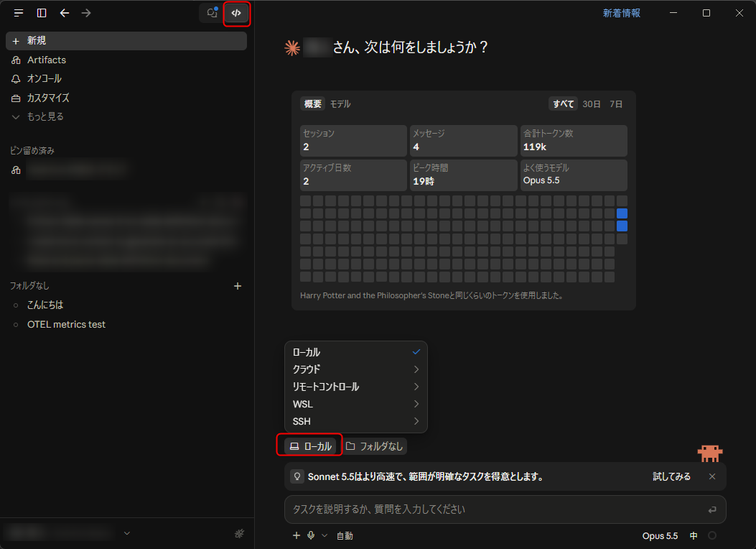
Task: Go forward with the right arrow
Action: tap(86, 13)
